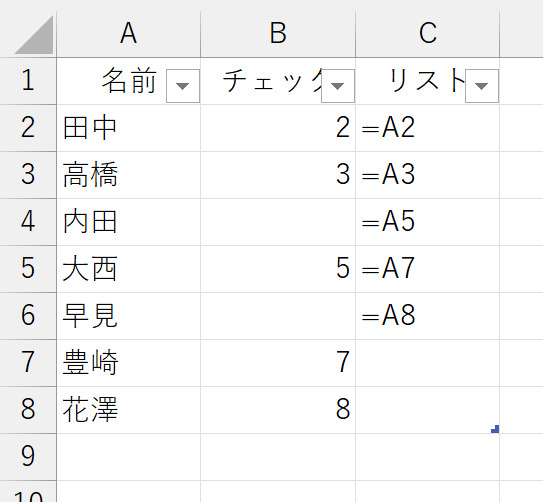Select column A header

(128, 34)
